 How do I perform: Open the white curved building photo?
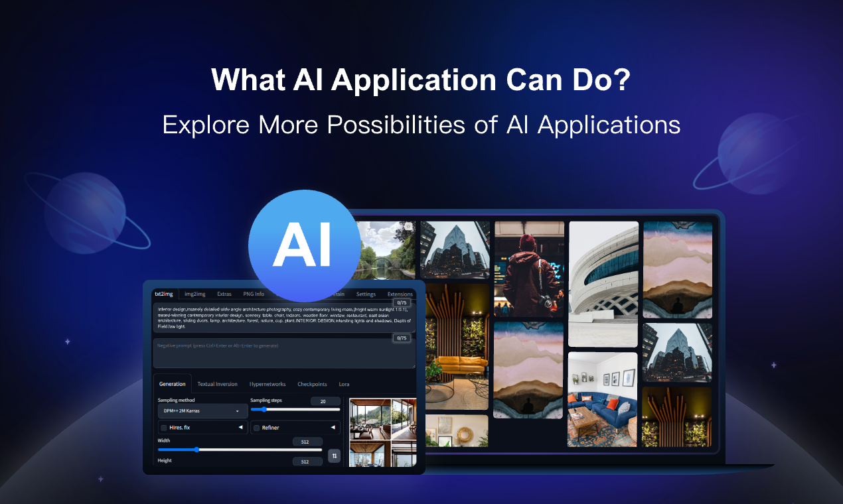[603, 284]
